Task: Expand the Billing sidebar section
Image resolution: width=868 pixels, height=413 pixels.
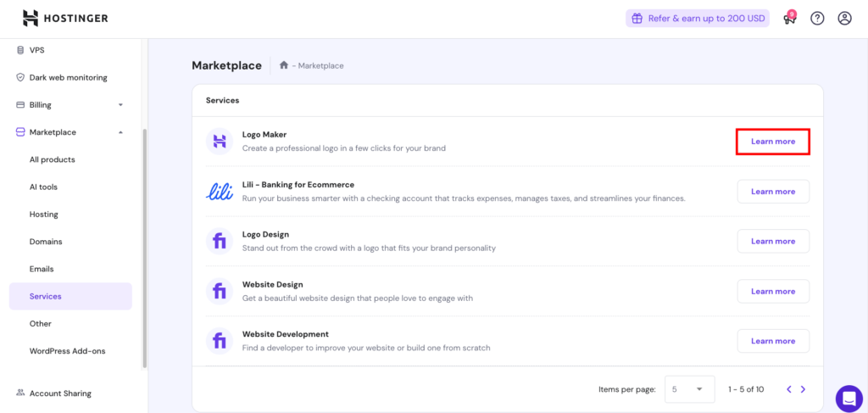Action: coord(120,105)
